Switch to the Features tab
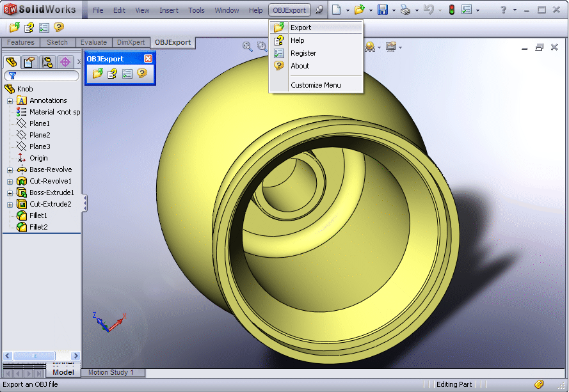 click(x=20, y=42)
